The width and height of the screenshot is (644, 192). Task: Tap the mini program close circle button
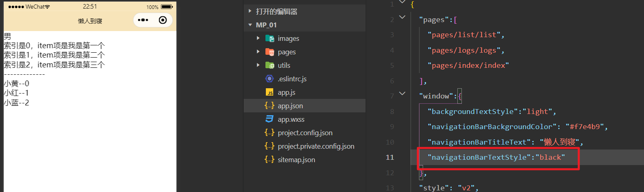point(163,20)
